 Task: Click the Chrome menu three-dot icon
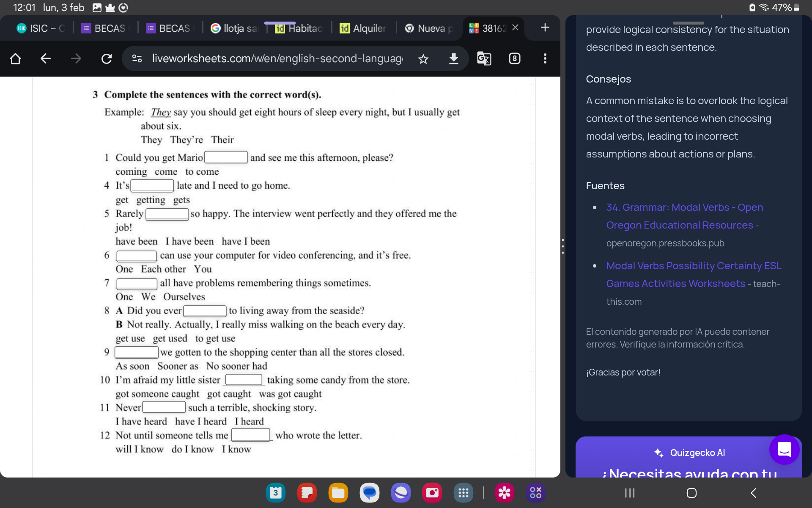tap(545, 58)
